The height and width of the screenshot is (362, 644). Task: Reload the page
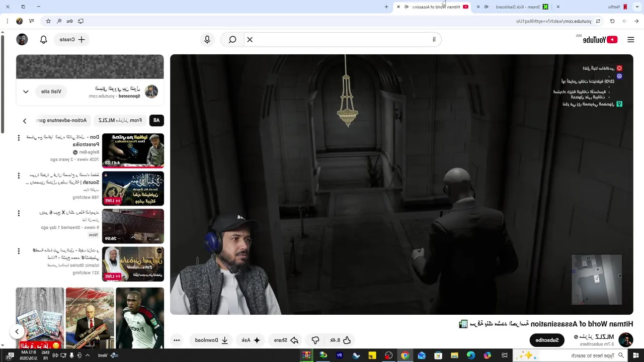612,21
